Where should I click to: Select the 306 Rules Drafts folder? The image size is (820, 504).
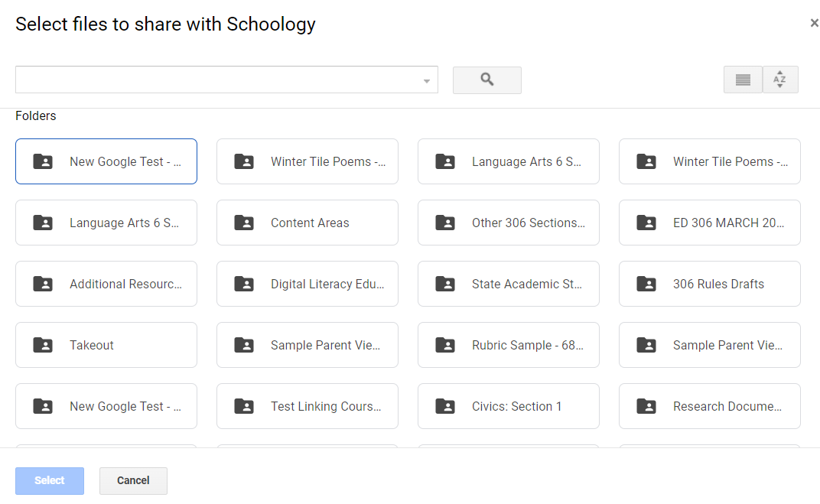point(710,284)
